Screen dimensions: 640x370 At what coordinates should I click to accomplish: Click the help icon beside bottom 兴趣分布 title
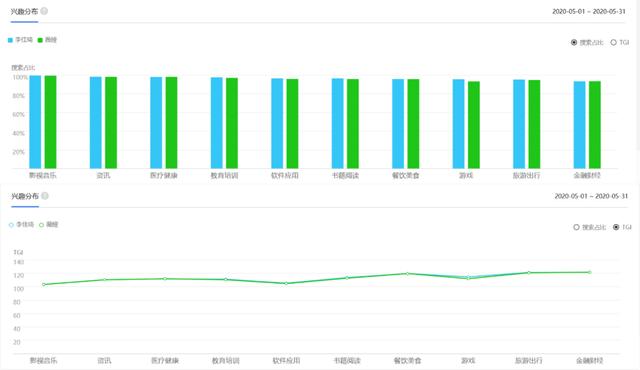(45, 196)
